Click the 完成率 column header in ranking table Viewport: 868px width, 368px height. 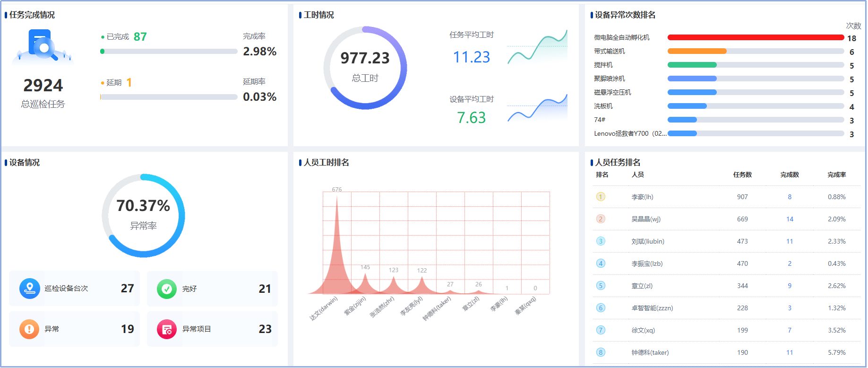tap(836, 175)
